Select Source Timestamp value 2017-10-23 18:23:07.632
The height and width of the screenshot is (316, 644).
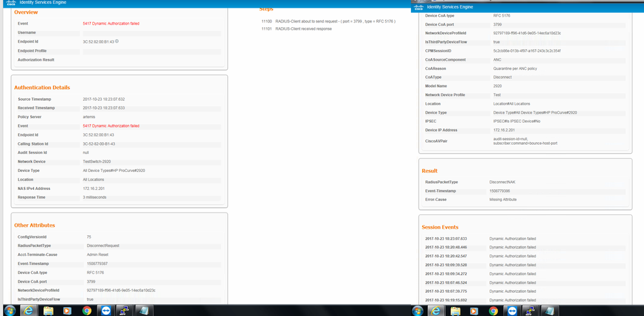click(104, 99)
